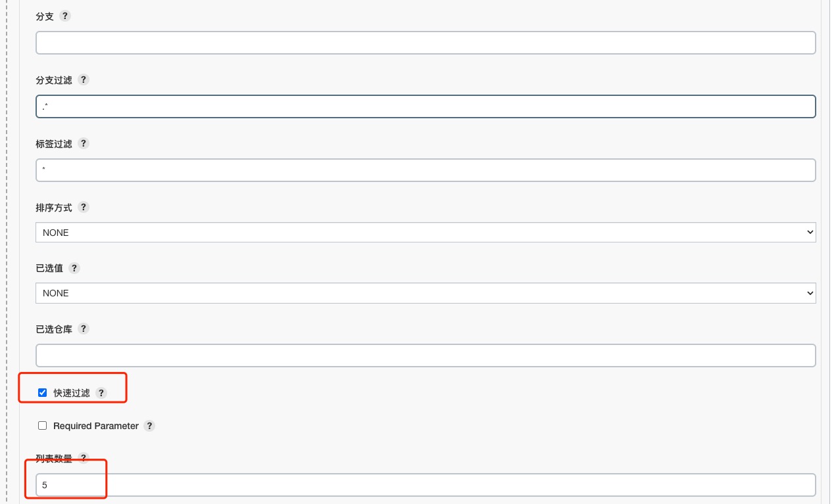This screenshot has width=836, height=504.
Task: Click the 标签过滤 help question mark
Action: click(83, 143)
